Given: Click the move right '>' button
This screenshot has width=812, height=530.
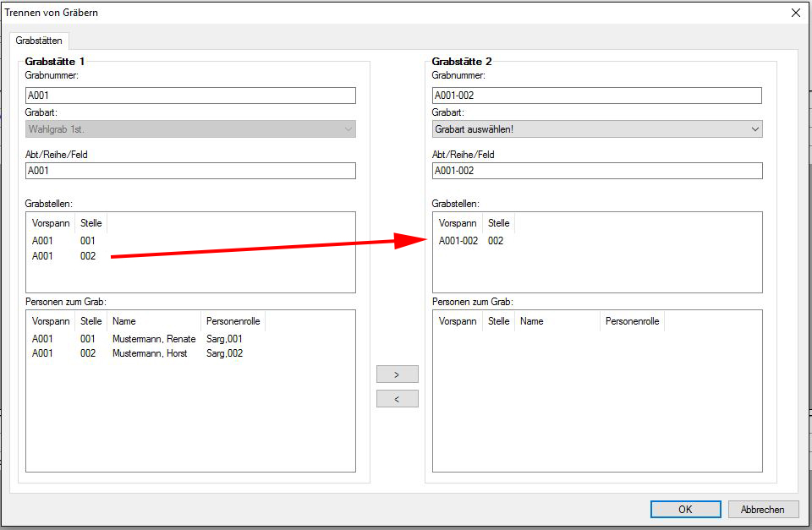Looking at the screenshot, I should click(x=397, y=374).
